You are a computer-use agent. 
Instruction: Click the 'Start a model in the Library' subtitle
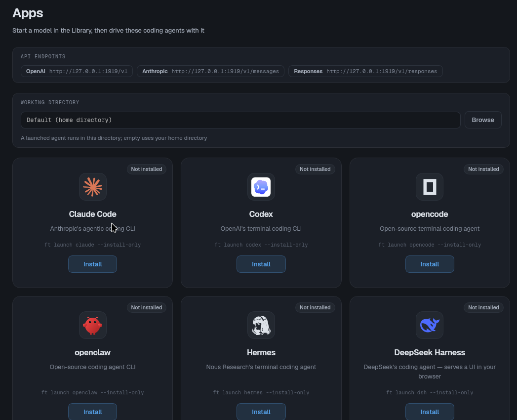click(x=108, y=30)
